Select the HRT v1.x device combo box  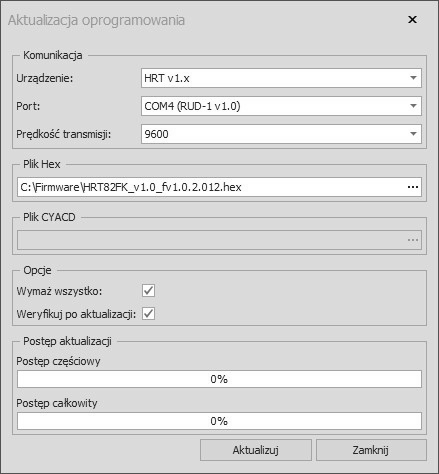[281, 78]
